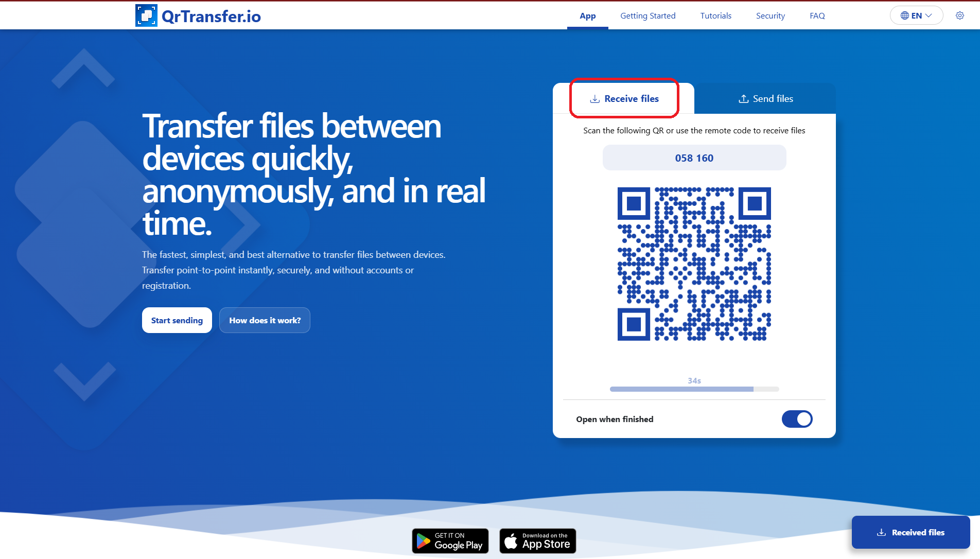The width and height of the screenshot is (980, 559).
Task: Click the remote code 058 160
Action: coord(694,158)
